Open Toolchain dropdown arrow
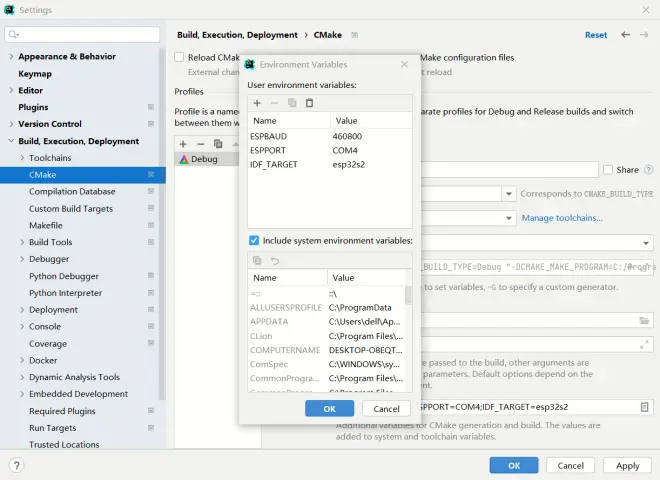This screenshot has width=660, height=480. point(508,218)
